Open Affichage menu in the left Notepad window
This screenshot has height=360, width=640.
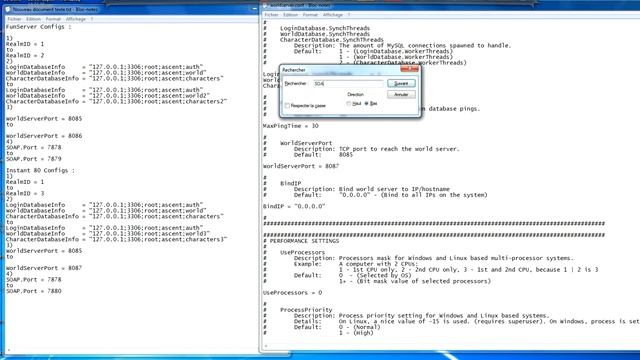point(76,19)
